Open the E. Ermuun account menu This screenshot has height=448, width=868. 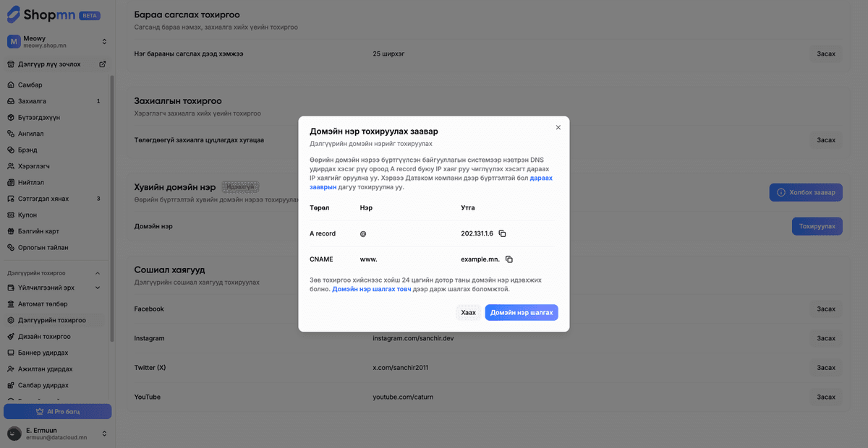pyautogui.click(x=103, y=434)
